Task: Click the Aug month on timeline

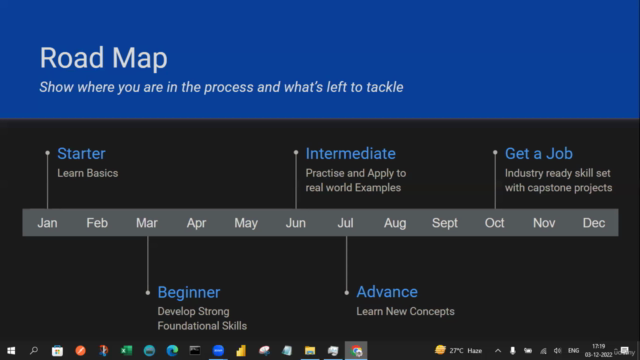Action: click(x=395, y=223)
